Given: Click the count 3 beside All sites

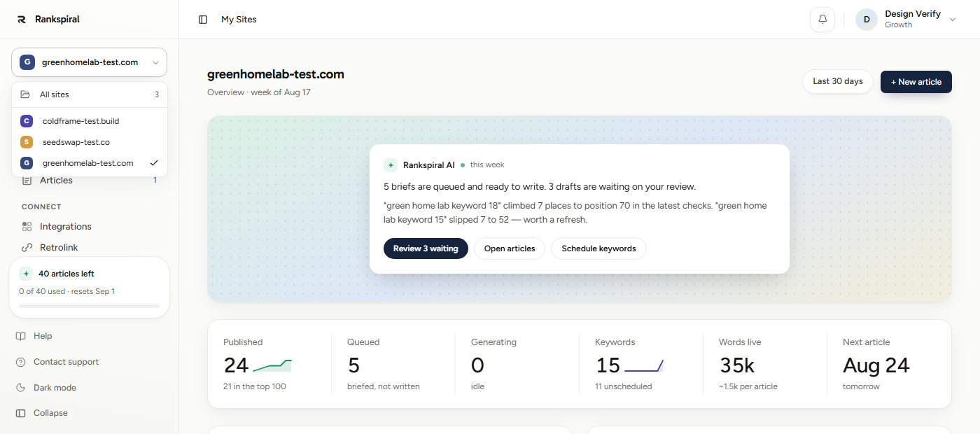Looking at the screenshot, I should pyautogui.click(x=157, y=94).
